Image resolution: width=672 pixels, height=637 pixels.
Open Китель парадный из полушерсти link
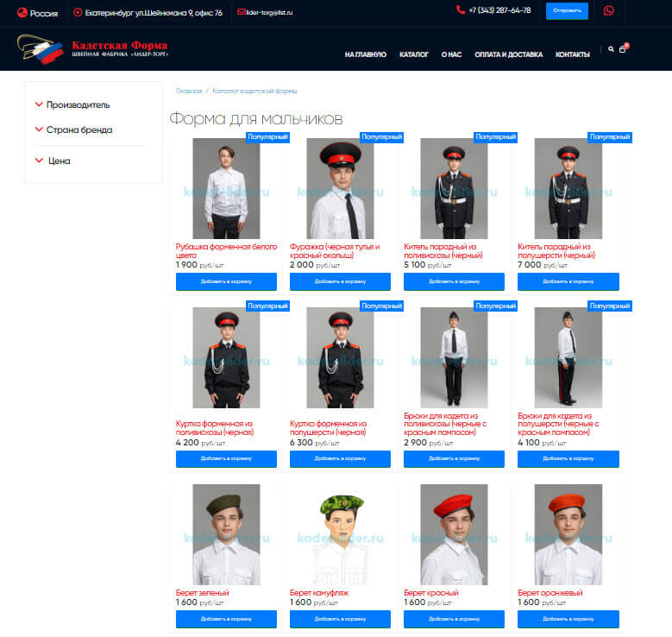click(x=556, y=251)
